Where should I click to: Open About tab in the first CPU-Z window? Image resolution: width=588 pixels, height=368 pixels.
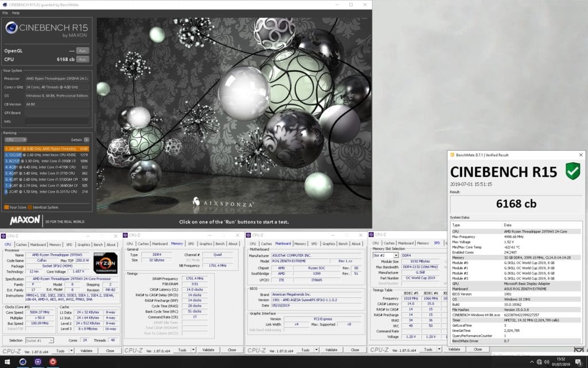(x=111, y=244)
